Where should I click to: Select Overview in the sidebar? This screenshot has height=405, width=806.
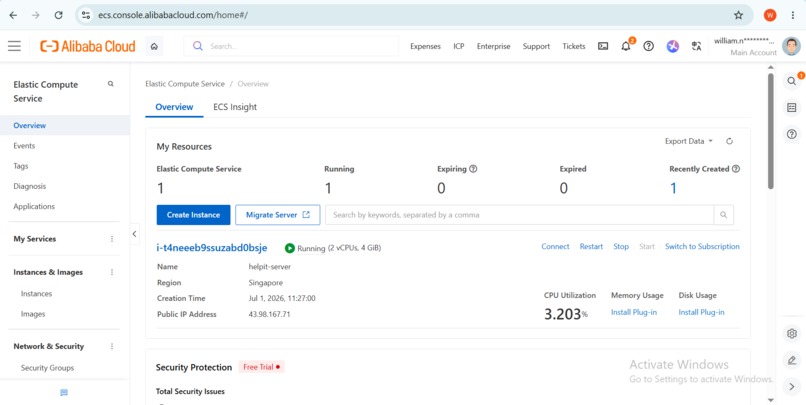click(x=65, y=125)
